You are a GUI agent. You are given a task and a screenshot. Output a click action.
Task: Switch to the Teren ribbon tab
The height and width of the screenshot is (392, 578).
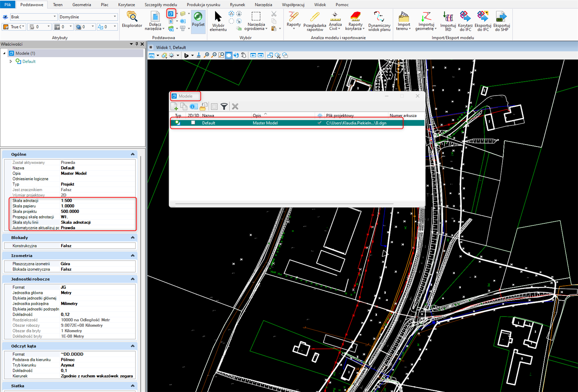click(x=57, y=5)
